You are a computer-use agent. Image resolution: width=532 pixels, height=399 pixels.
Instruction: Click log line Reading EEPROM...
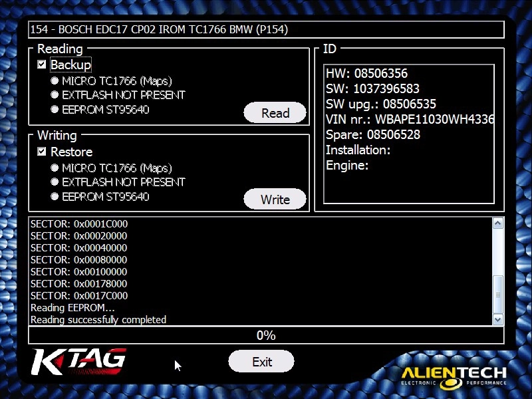point(72,308)
